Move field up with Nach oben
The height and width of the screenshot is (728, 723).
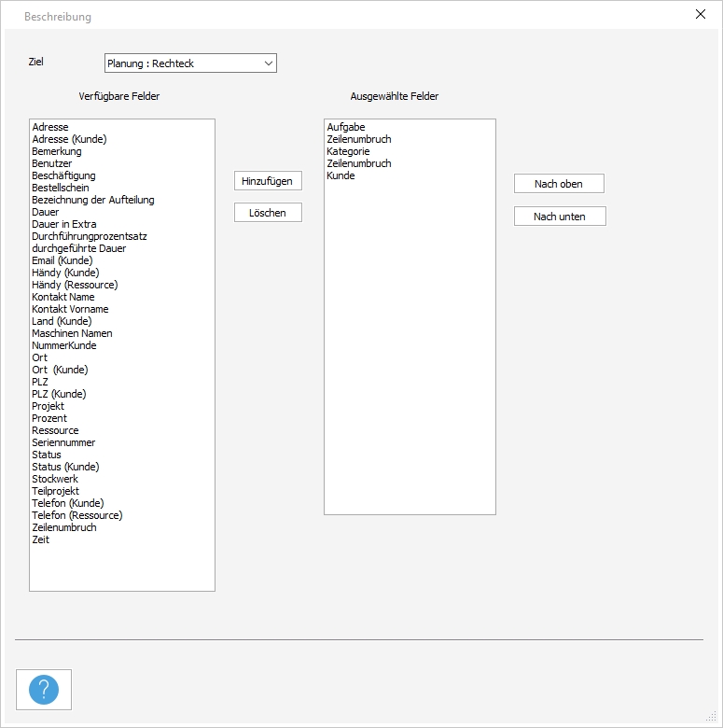(559, 184)
